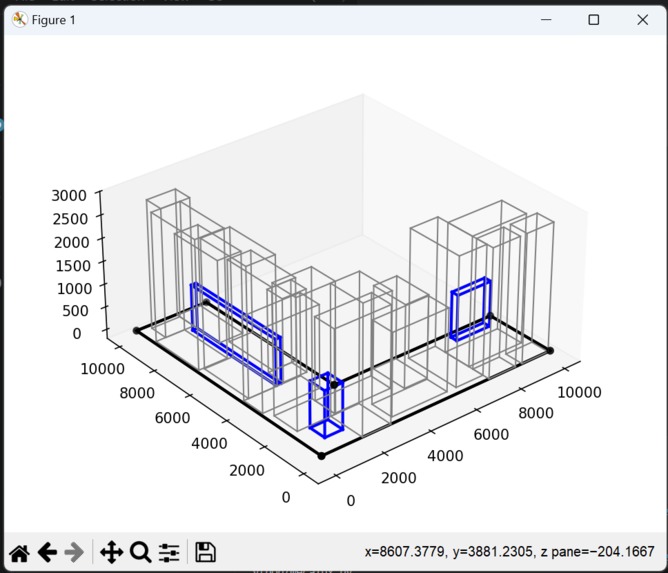
Task: Open the configure subplots sliders
Action: tap(169, 553)
